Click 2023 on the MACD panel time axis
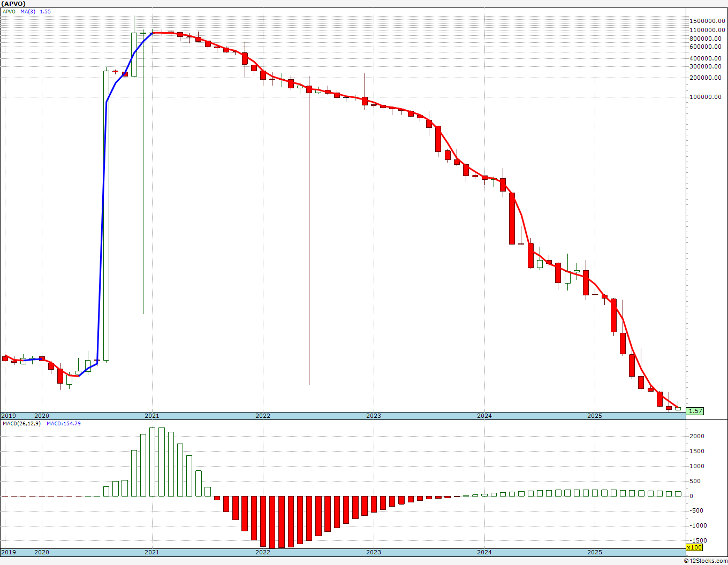 click(x=374, y=552)
